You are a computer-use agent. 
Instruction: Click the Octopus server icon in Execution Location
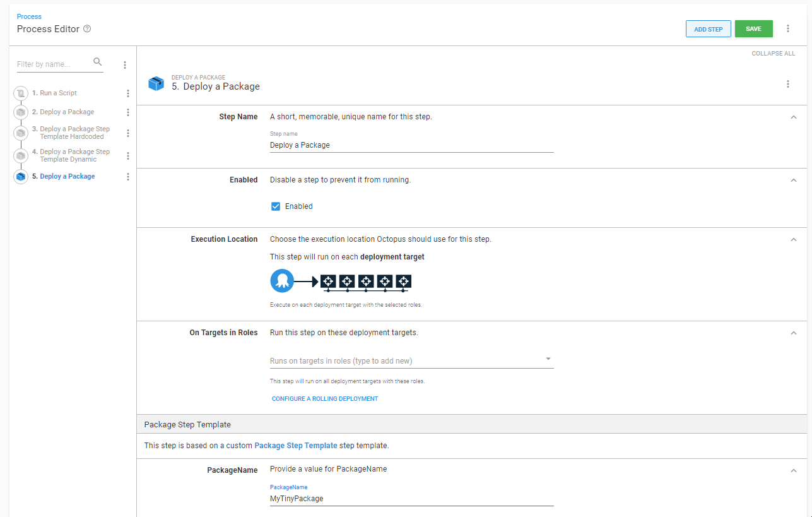pos(282,281)
